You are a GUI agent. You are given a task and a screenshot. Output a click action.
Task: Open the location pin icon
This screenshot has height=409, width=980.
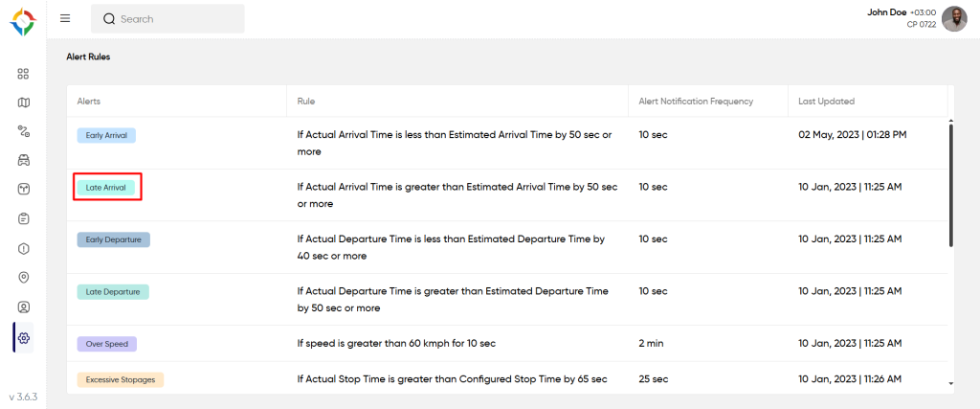click(24, 278)
